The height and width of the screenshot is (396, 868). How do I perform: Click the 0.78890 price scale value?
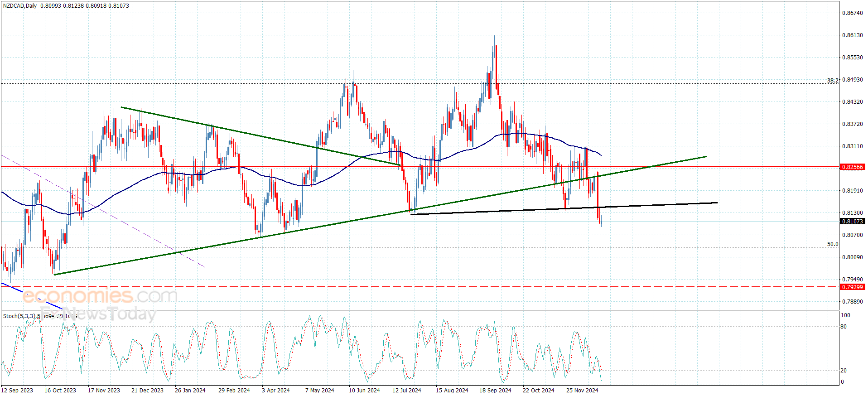(x=852, y=302)
